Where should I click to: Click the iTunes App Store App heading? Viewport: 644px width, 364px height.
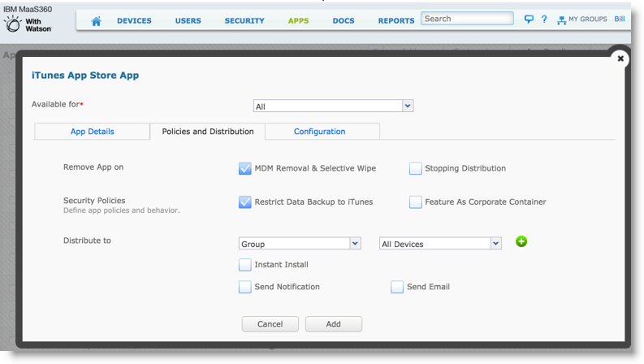(x=85, y=76)
